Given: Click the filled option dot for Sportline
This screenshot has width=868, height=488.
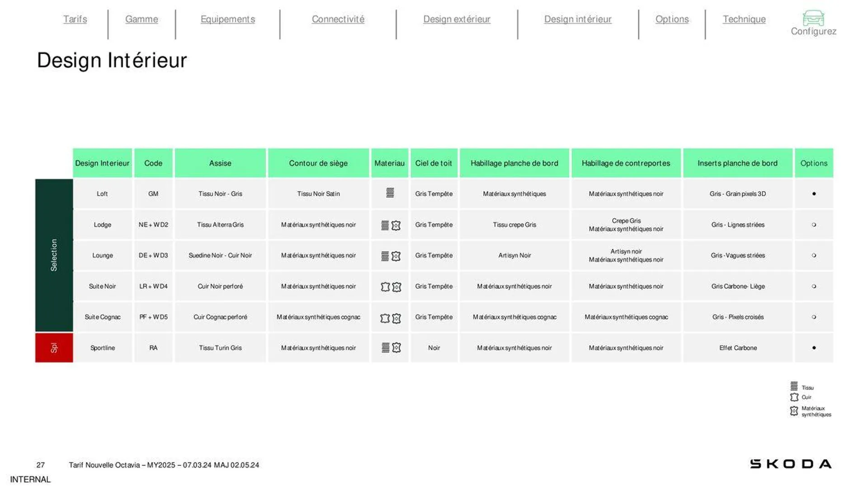Looking at the screenshot, I should pyautogui.click(x=814, y=347).
